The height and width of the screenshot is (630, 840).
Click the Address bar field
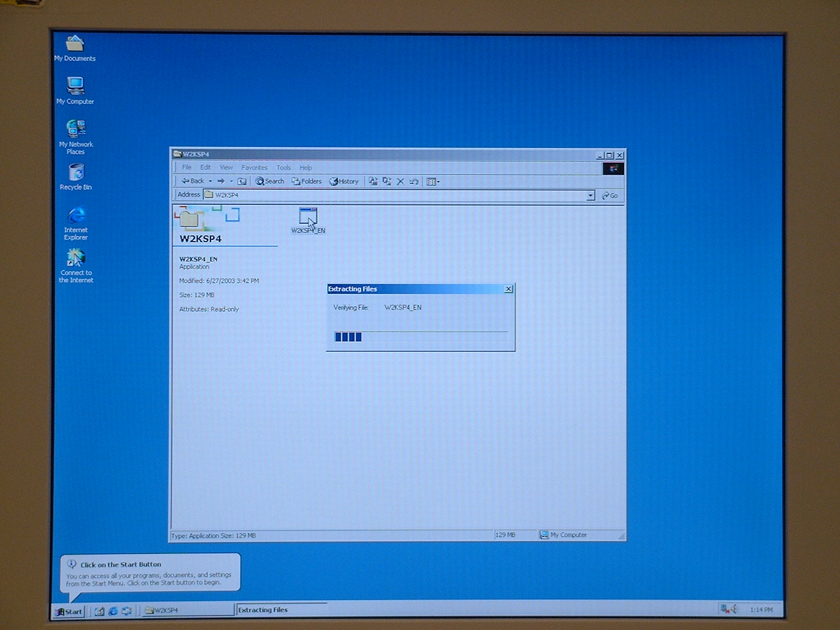click(394, 195)
